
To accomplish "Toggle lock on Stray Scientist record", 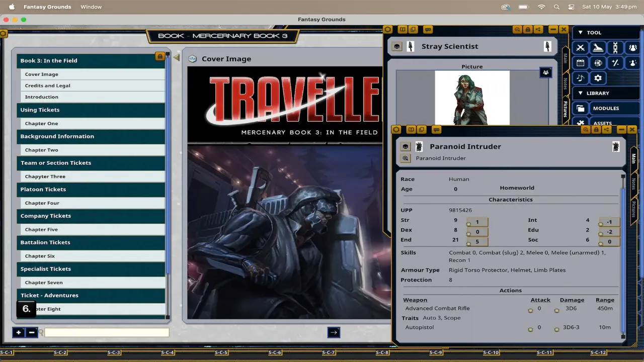I will (528, 30).
